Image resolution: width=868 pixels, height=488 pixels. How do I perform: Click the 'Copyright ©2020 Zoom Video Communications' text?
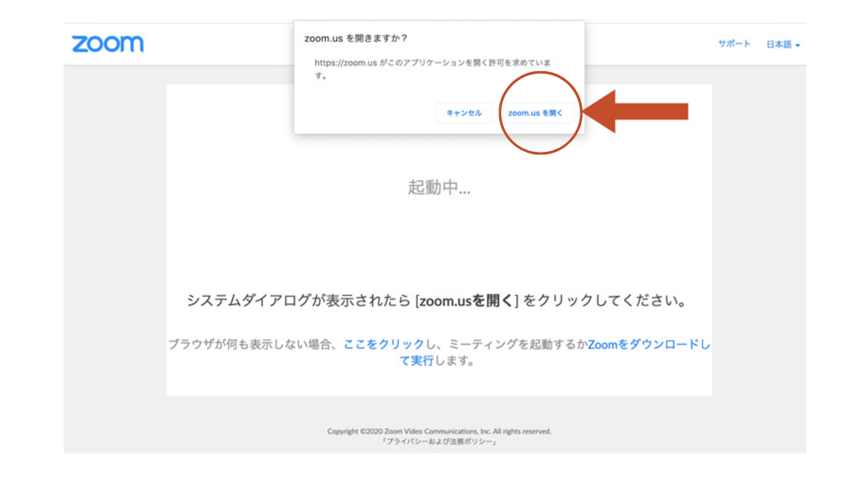pos(439,431)
